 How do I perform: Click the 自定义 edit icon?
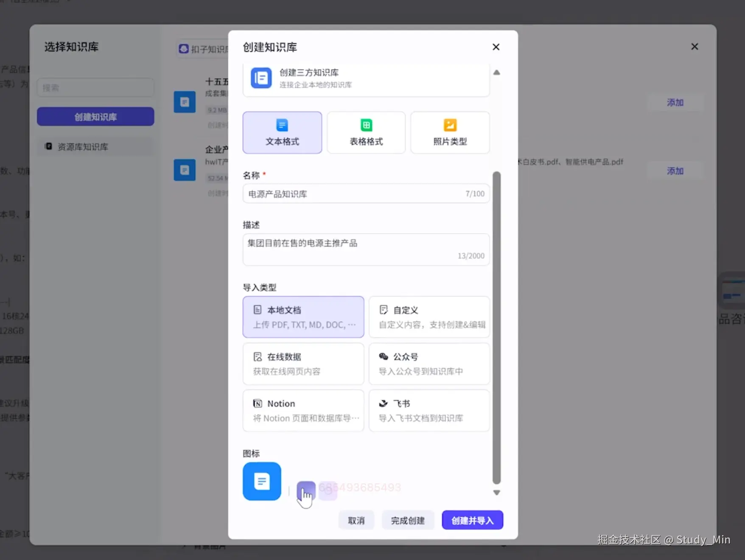[383, 310]
